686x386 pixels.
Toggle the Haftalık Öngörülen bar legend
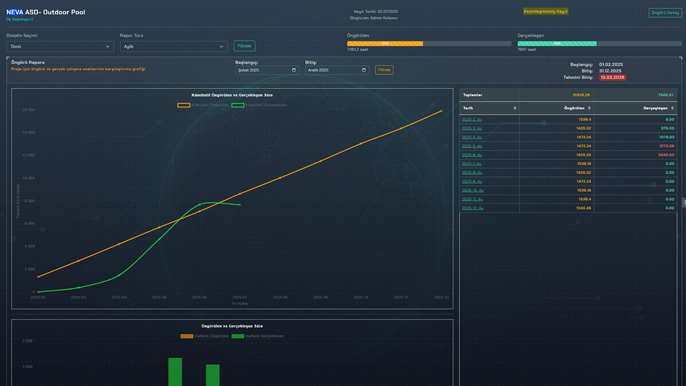(x=204, y=336)
